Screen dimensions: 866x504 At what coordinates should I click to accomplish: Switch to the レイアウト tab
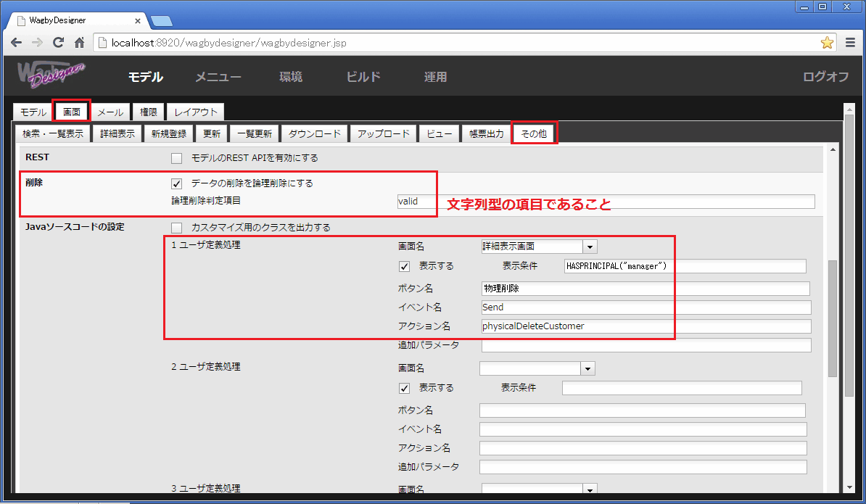196,112
